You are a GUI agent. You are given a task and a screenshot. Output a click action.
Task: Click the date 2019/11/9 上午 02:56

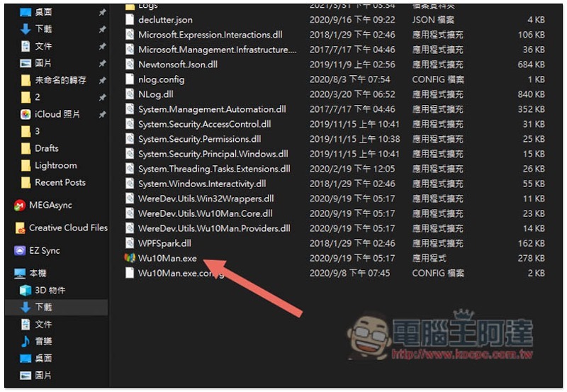tap(352, 65)
